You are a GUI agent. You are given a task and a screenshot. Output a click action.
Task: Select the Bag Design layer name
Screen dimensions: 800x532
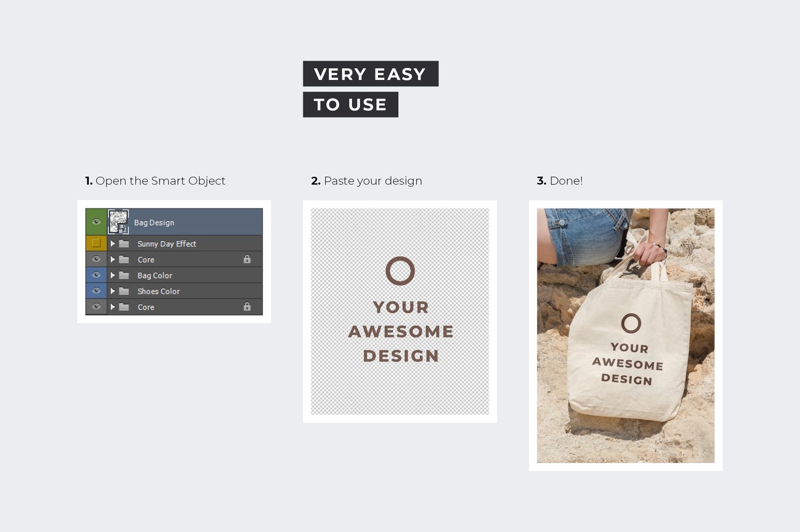[x=154, y=222]
